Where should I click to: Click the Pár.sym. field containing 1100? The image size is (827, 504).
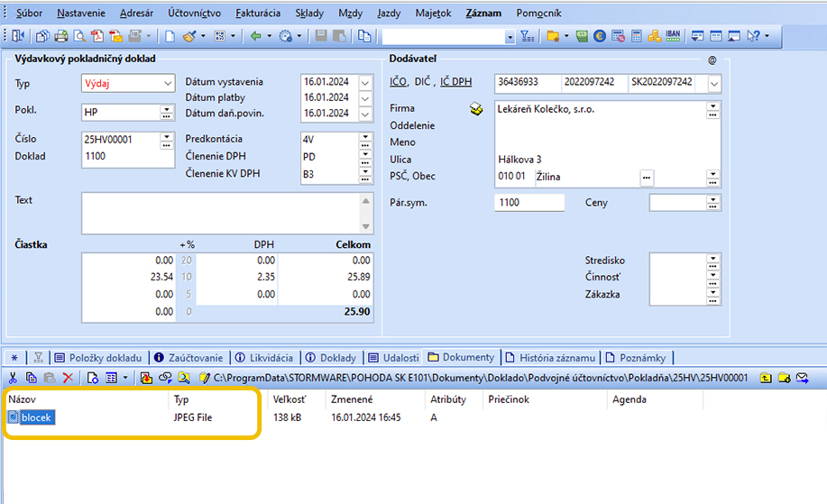point(529,203)
